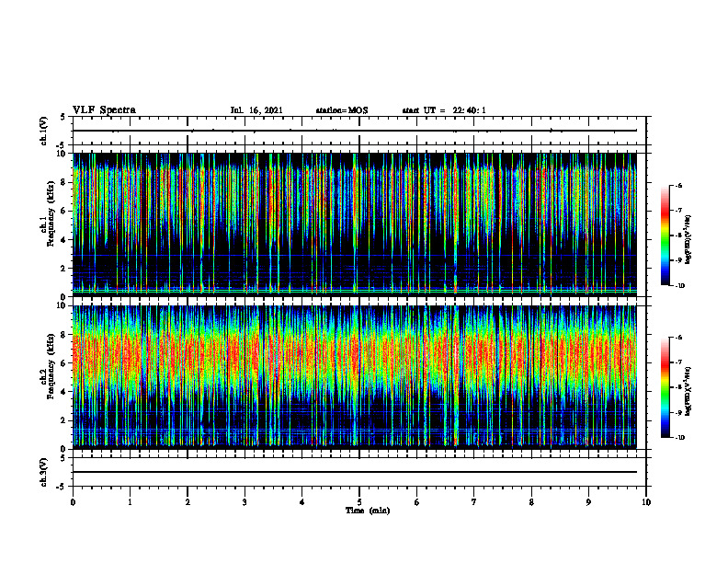This screenshot has width=728, height=563.
Task: Select the "start UT = 22:40:1" text
Action: pos(444,110)
